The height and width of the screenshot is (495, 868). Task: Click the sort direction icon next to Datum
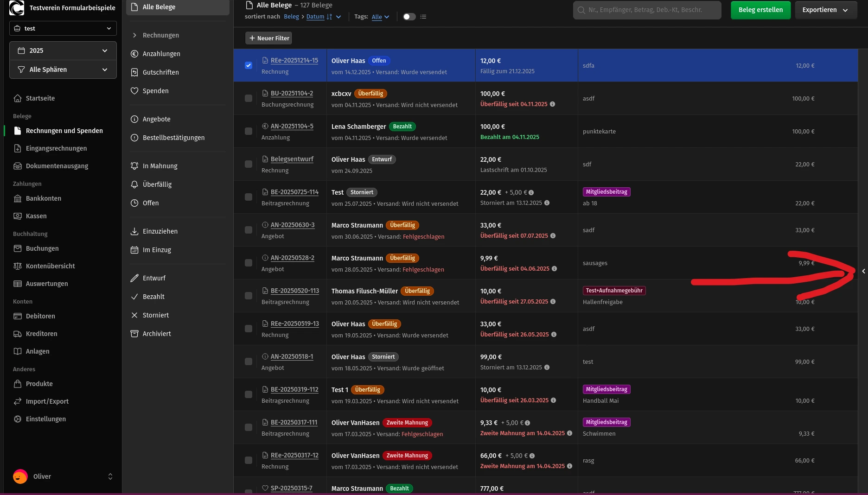329,17
